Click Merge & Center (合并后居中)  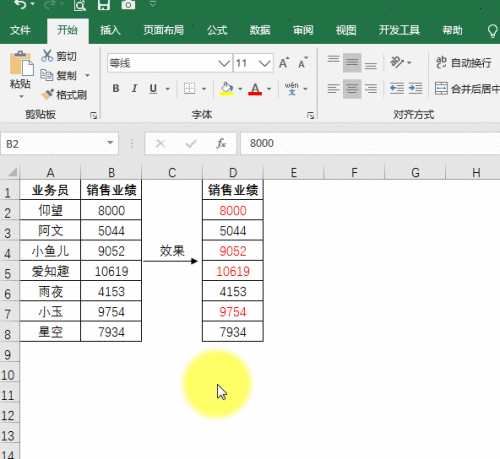coord(467,89)
